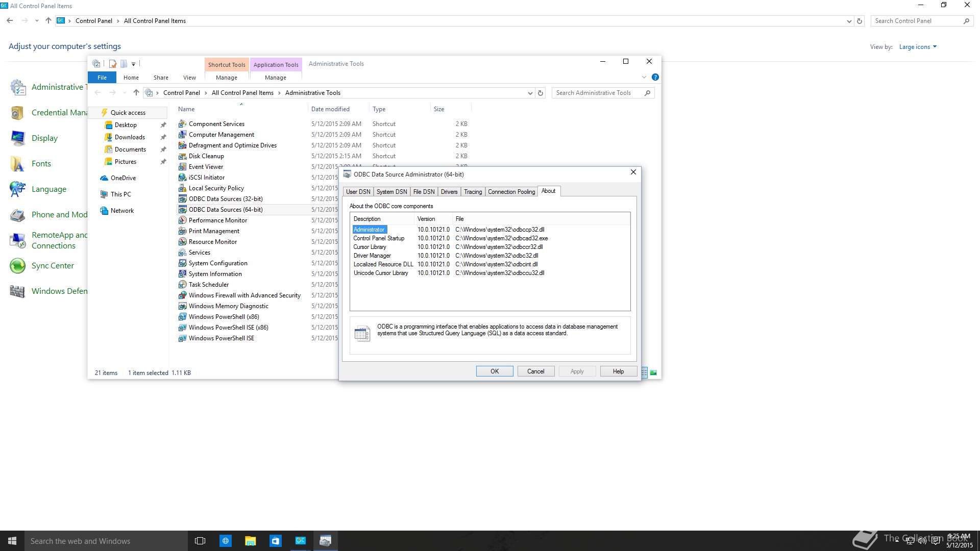Open File Explorer from the taskbar
The image size is (980, 551).
coord(250,541)
